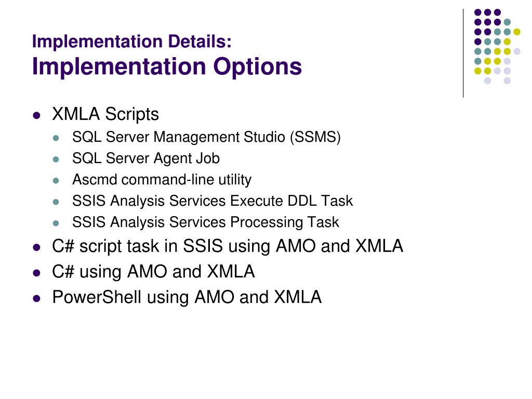The height and width of the screenshot is (399, 532).
Task: Click teal bullet beside Ascmd command-line utility
Action: (x=56, y=181)
